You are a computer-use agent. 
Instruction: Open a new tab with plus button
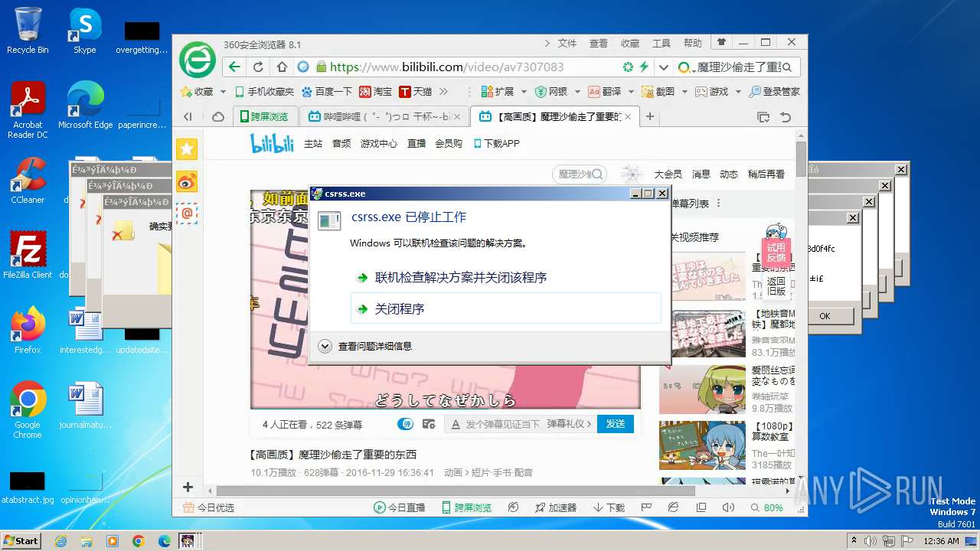[650, 117]
